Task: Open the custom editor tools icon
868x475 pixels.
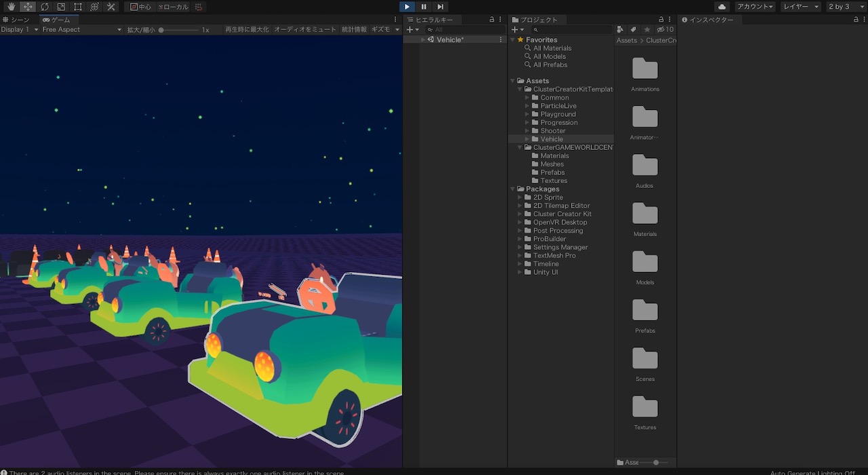Action: (112, 7)
